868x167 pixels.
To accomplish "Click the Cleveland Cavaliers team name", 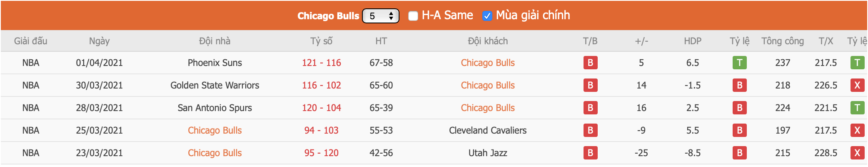I will click(488, 130).
